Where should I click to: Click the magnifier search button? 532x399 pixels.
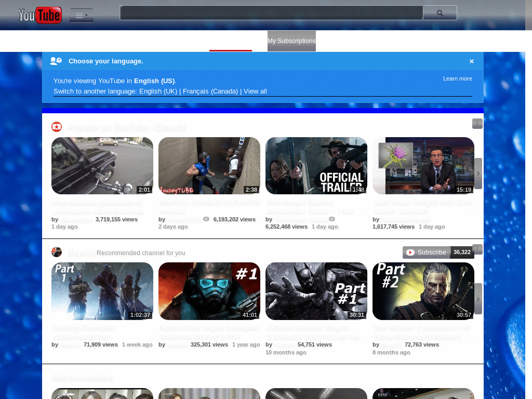click(x=440, y=13)
